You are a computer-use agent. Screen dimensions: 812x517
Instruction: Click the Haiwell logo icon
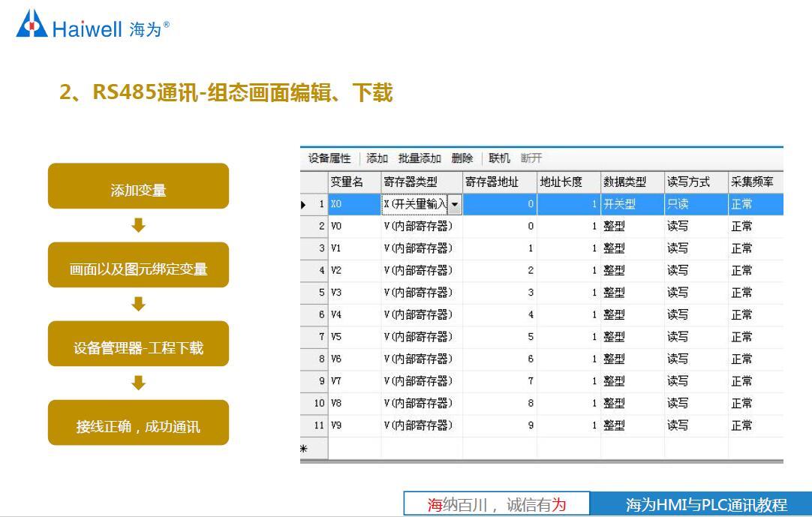(32, 24)
